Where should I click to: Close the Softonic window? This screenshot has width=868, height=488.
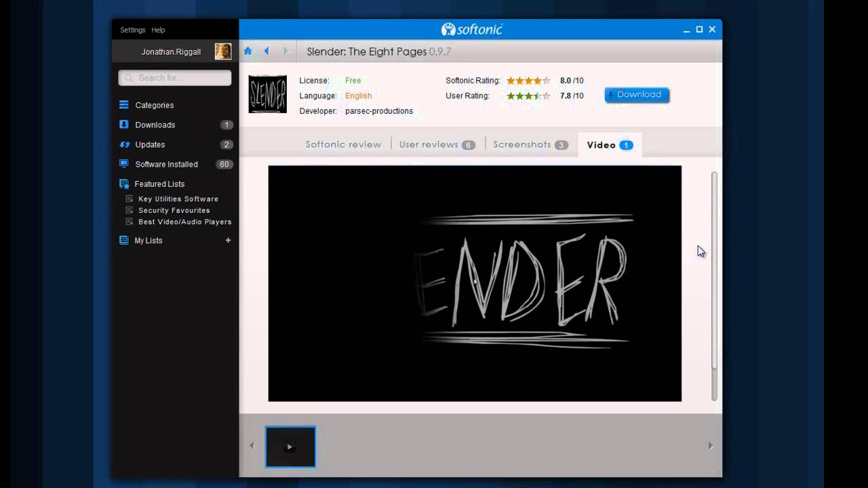tap(712, 29)
